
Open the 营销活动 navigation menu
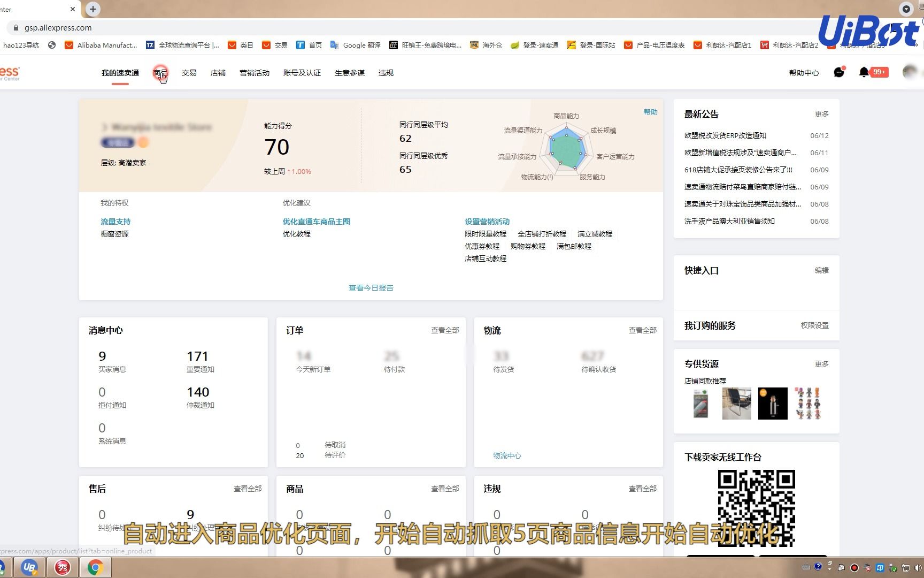pos(255,73)
